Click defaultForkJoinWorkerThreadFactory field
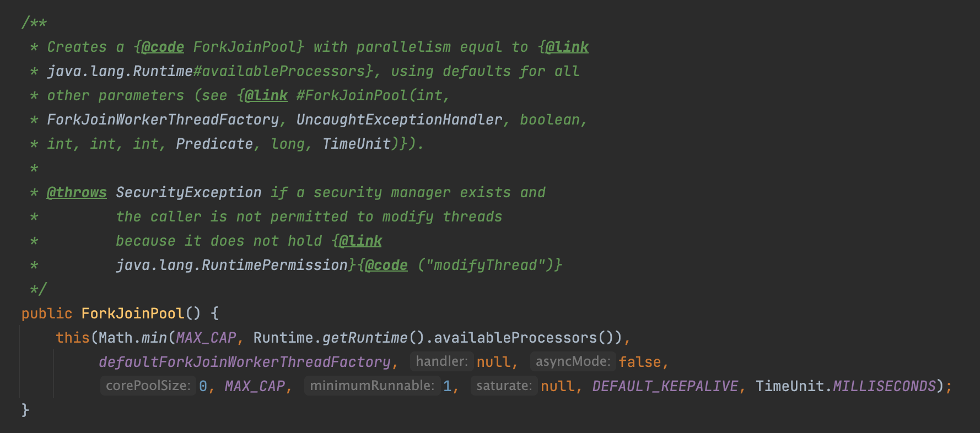This screenshot has width=980, height=433. [x=245, y=362]
